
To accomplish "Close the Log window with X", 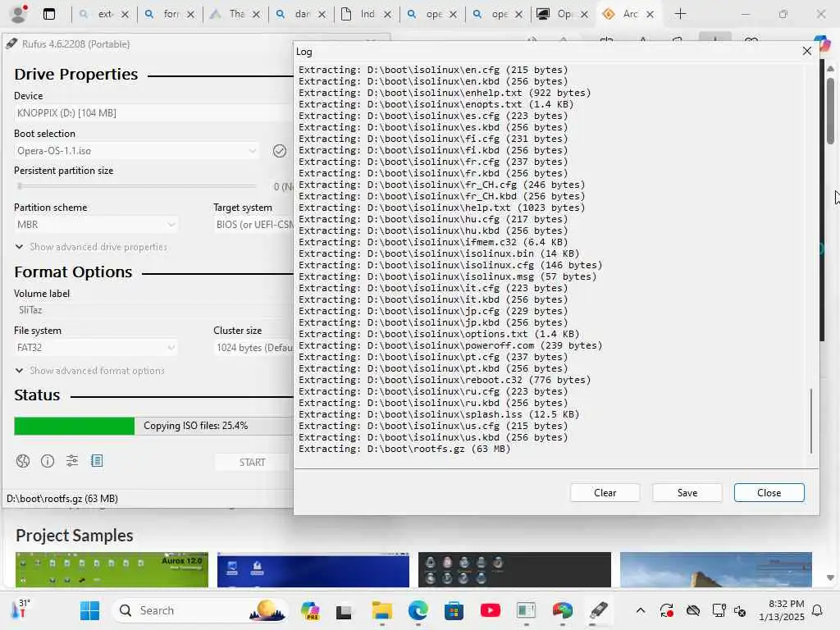I will click(x=807, y=51).
